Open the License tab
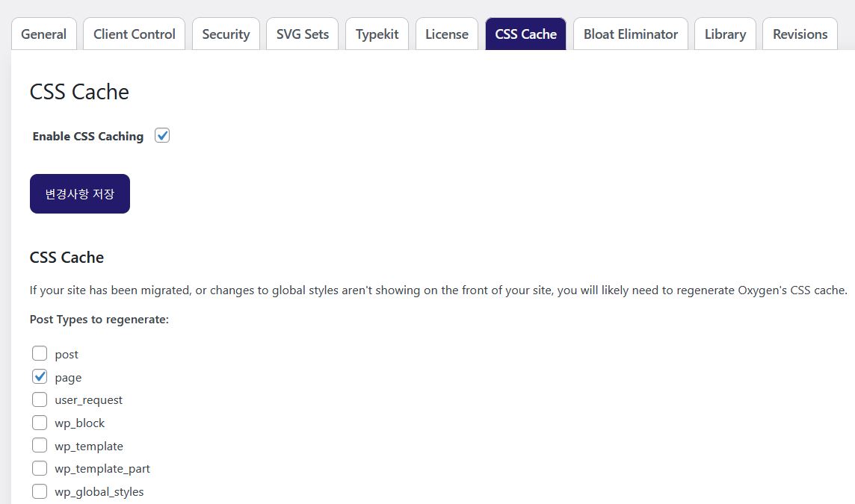 coord(446,34)
